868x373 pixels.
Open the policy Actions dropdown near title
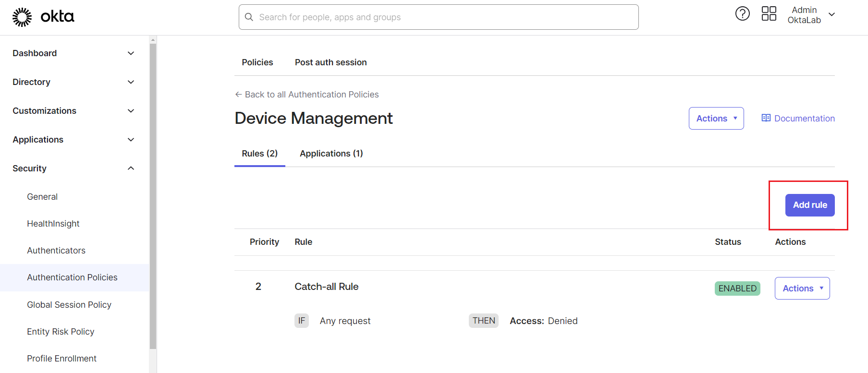coord(716,119)
